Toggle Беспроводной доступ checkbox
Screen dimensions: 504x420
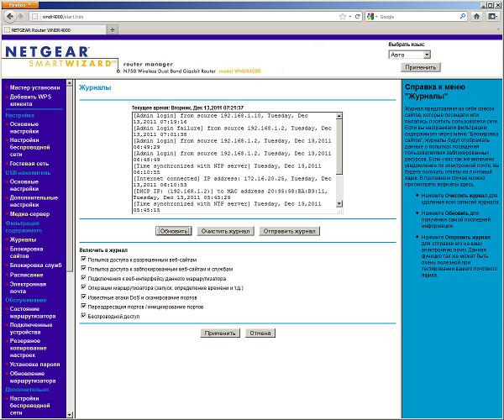83,316
